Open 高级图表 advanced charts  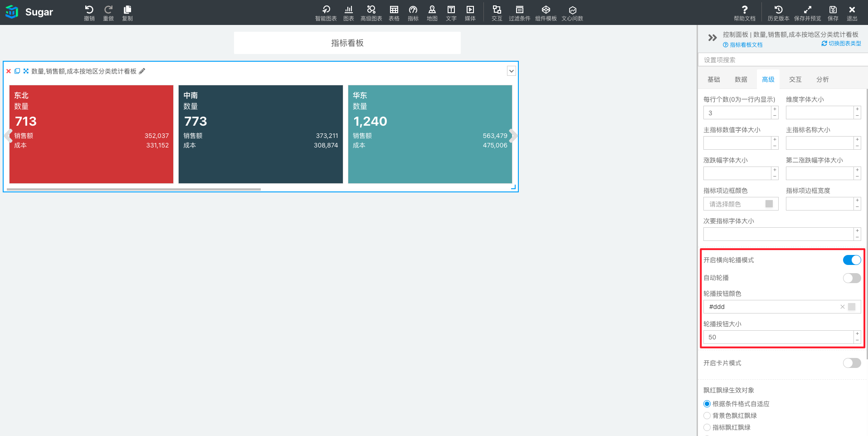click(371, 13)
